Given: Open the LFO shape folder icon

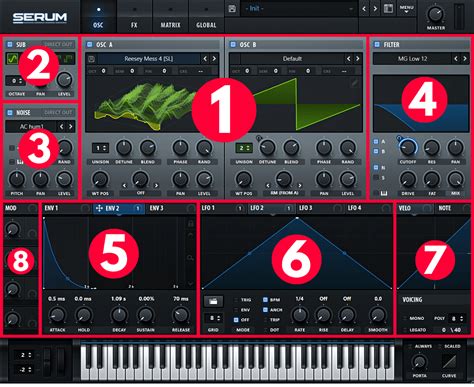Looking at the screenshot, I should tap(213, 301).
